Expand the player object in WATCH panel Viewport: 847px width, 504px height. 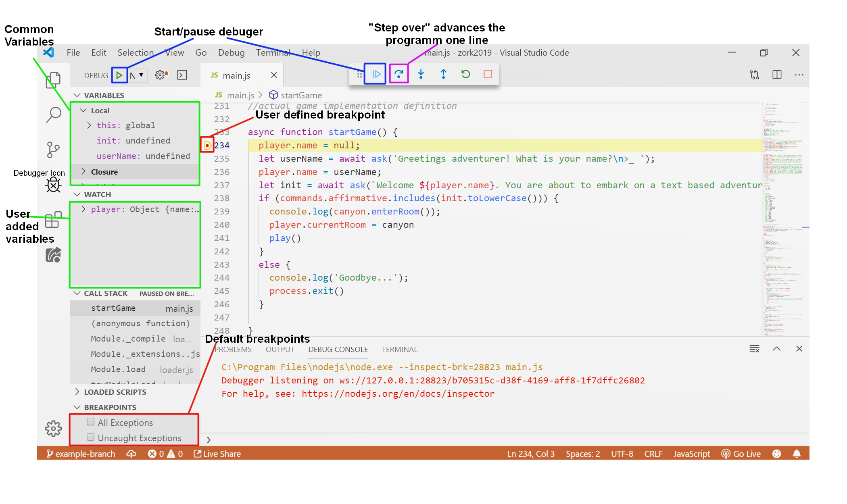84,209
